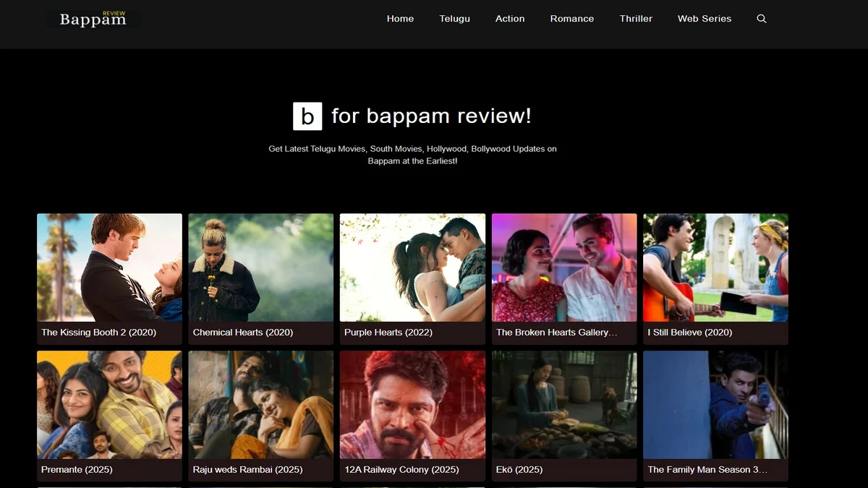868x488 pixels.
Task: Open the Romance movies section
Action: [x=572, y=19]
